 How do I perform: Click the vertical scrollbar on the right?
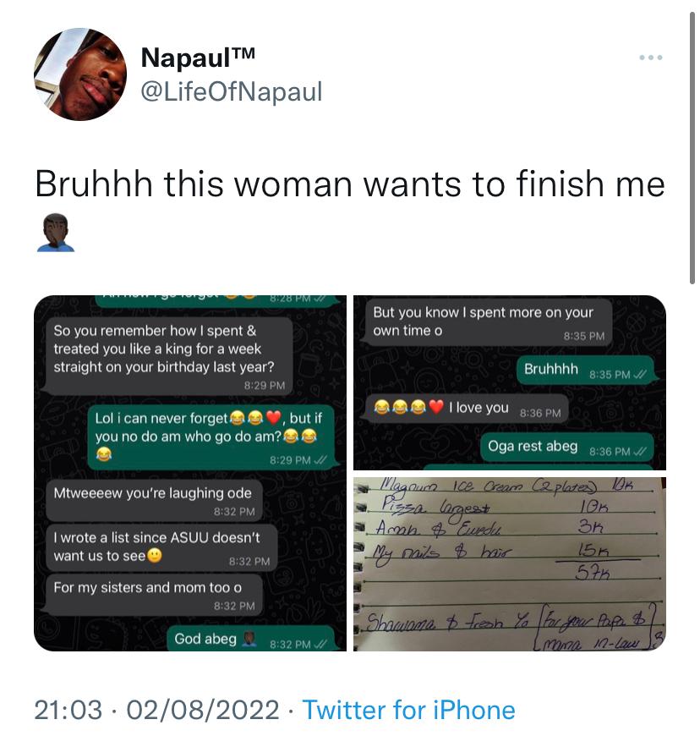click(x=692, y=148)
